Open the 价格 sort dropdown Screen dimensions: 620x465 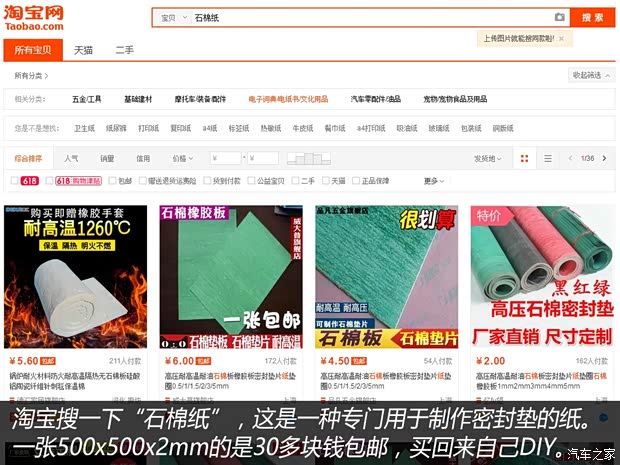click(182, 159)
